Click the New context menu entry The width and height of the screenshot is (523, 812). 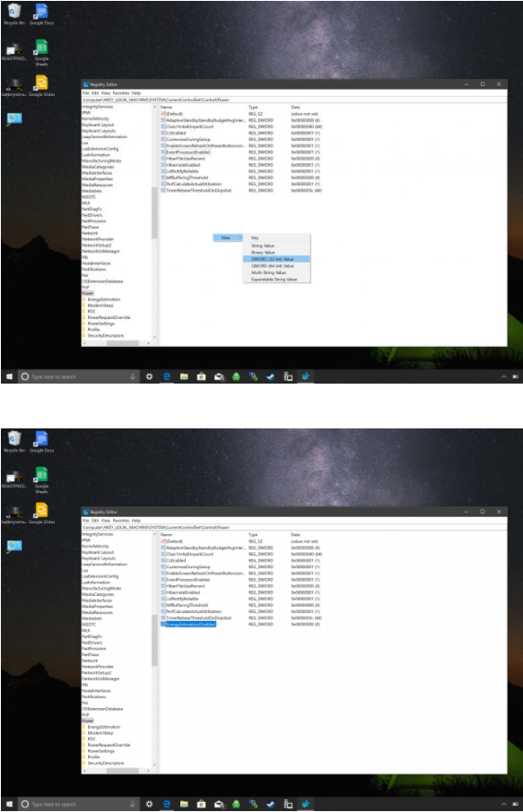(x=228, y=238)
